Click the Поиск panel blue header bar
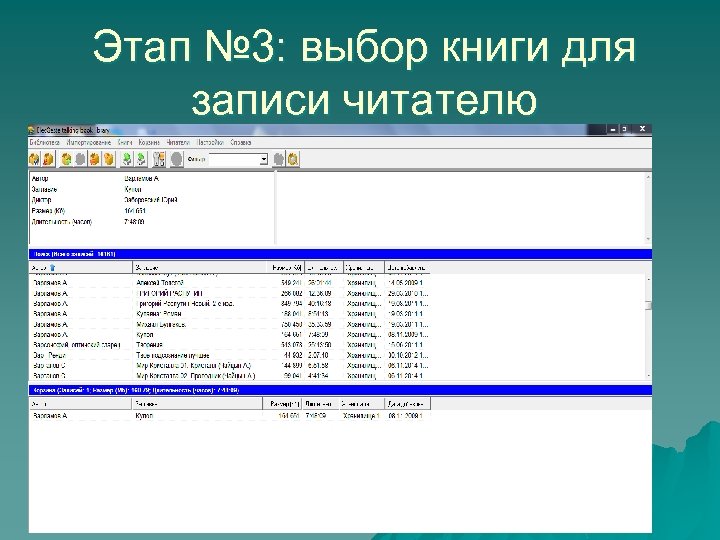Screen dimensions: 720x540 click(340, 254)
